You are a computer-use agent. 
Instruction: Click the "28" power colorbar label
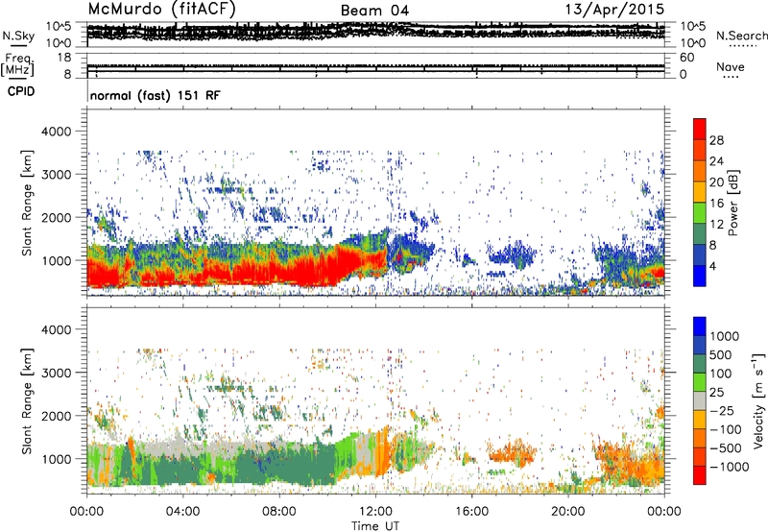[716, 140]
